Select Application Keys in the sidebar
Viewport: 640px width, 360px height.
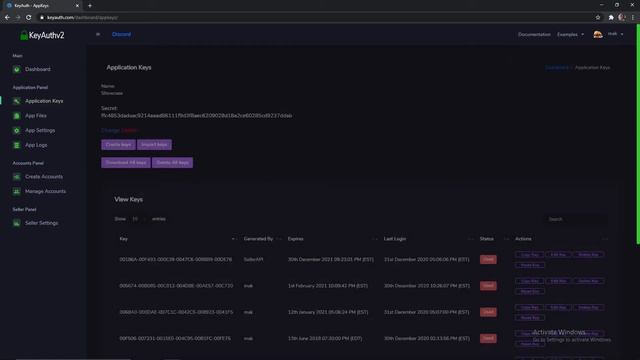44,101
